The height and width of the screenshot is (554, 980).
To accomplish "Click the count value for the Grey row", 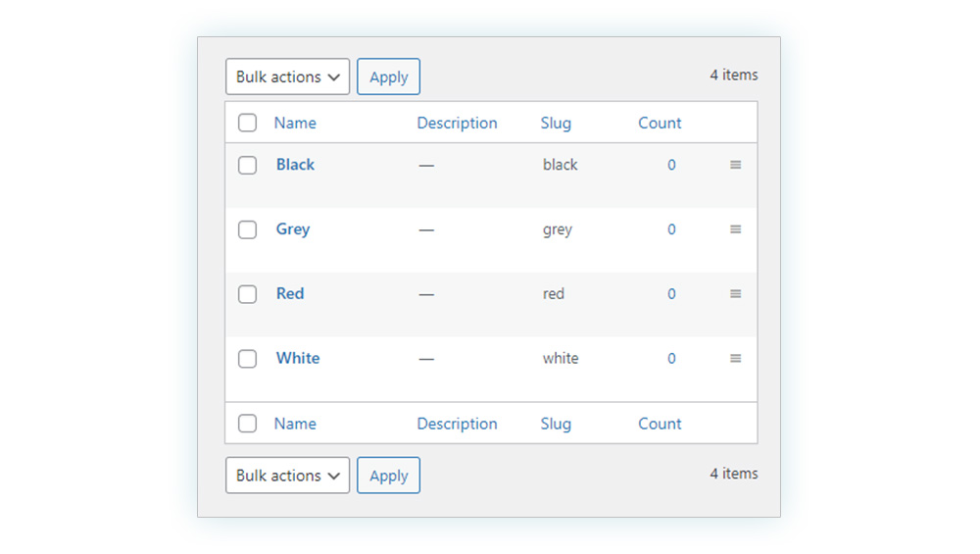I will [x=671, y=229].
